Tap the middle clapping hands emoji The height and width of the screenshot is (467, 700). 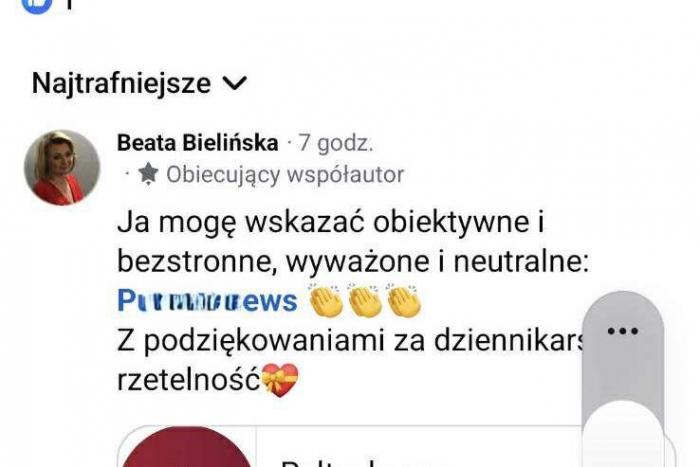365,300
